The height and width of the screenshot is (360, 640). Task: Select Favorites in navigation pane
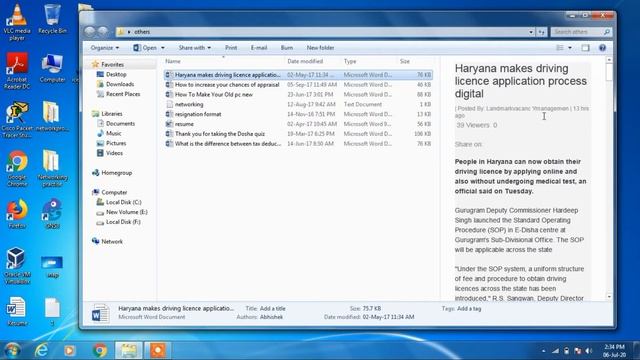pyautogui.click(x=112, y=64)
